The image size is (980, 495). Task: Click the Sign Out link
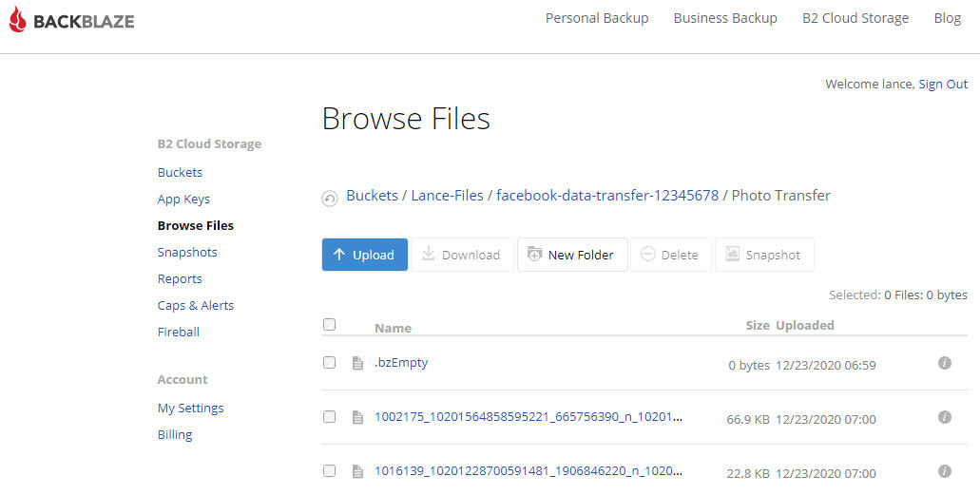pos(943,85)
